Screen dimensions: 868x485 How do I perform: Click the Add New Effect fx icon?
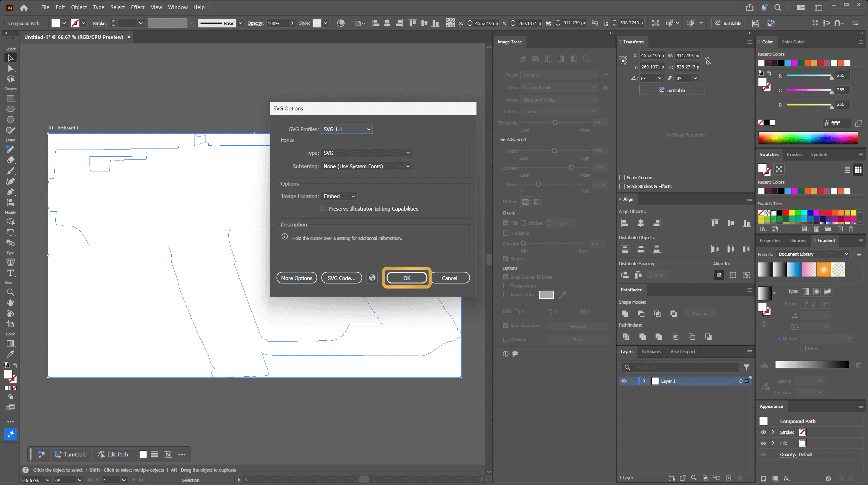[x=787, y=479]
